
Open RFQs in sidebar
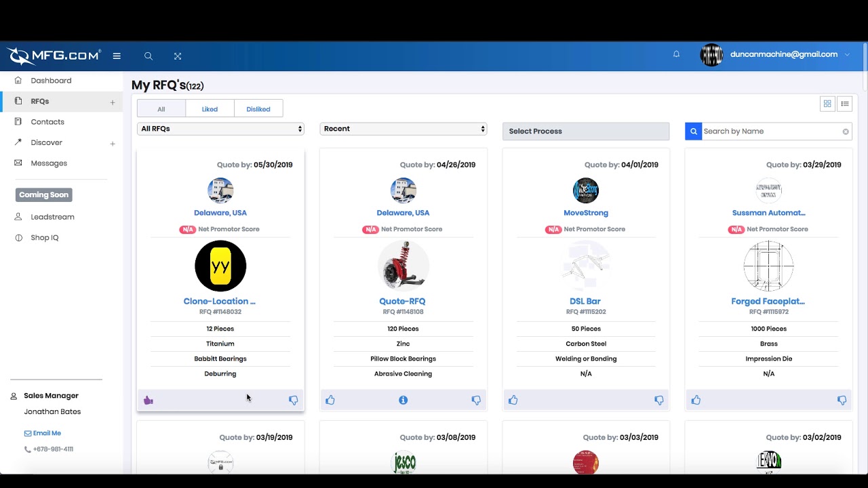pyautogui.click(x=40, y=101)
